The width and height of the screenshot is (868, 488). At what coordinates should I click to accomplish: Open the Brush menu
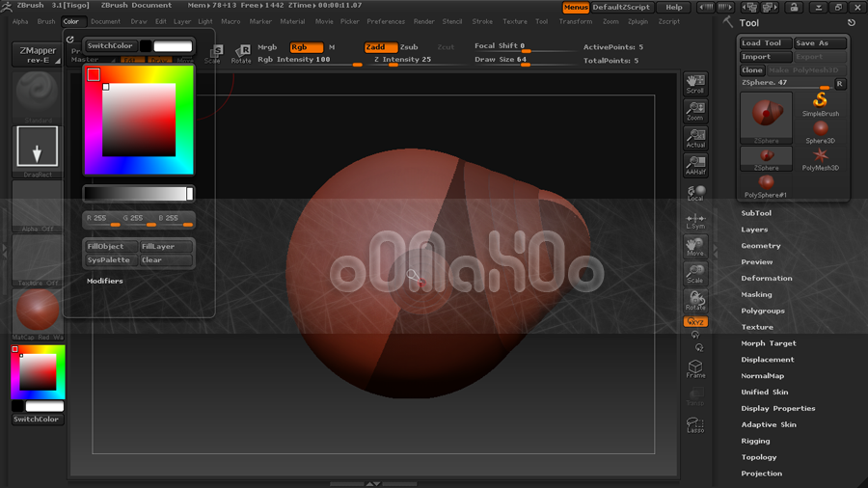coord(46,21)
